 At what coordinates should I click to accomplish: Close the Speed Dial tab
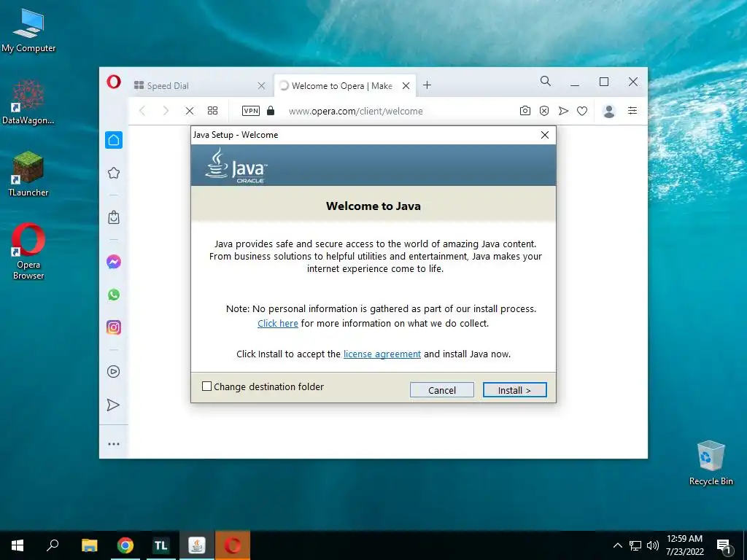pos(261,86)
